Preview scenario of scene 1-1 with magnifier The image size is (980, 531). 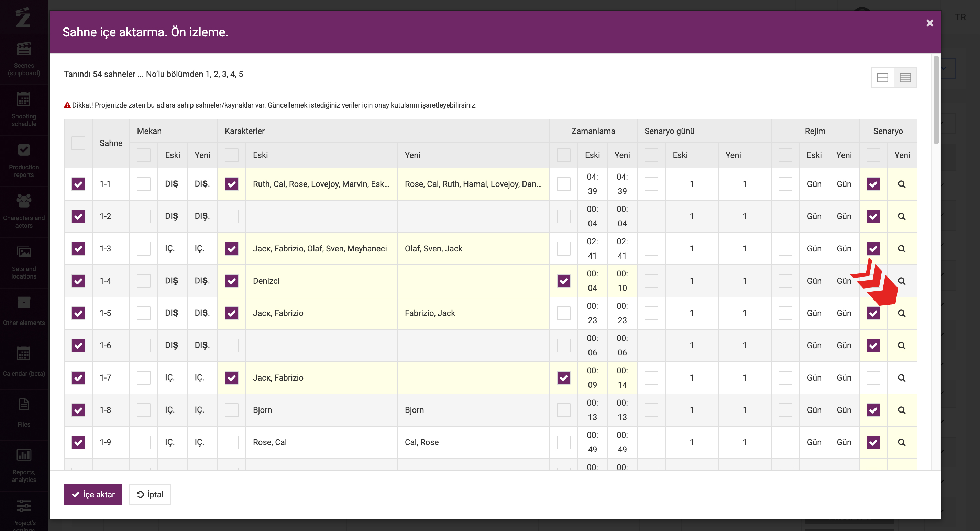pos(901,184)
